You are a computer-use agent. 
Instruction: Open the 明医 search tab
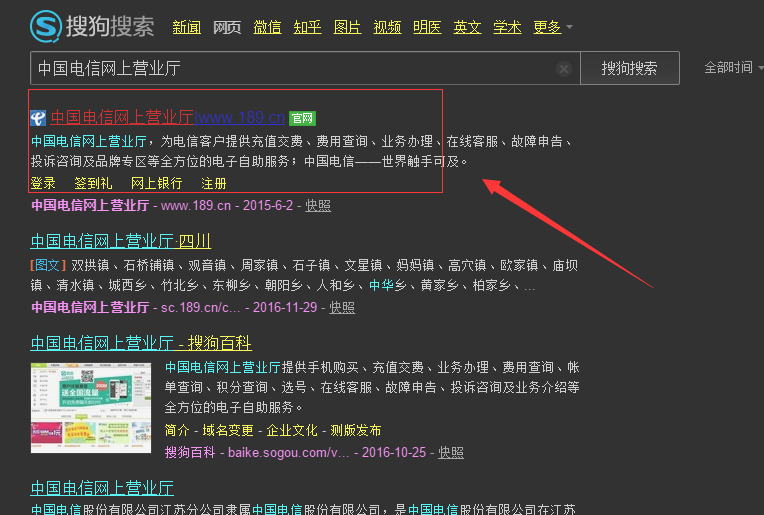427,27
